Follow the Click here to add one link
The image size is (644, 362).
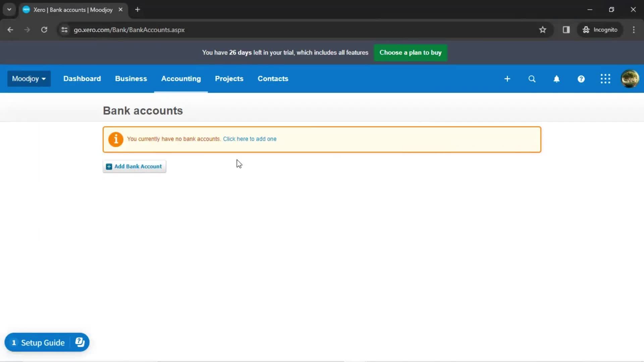(x=250, y=139)
